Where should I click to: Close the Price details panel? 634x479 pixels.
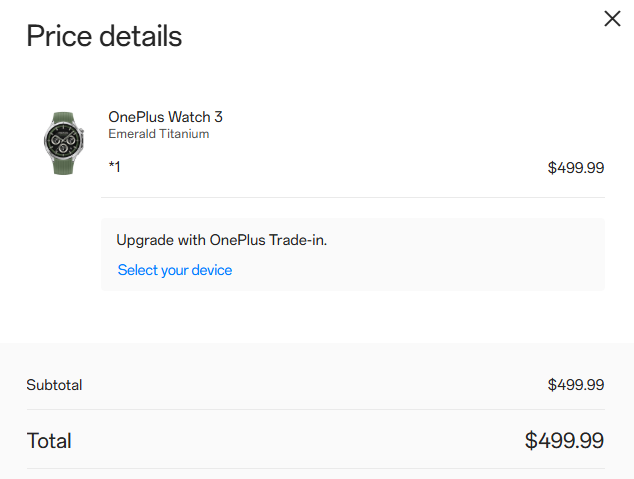(x=612, y=18)
